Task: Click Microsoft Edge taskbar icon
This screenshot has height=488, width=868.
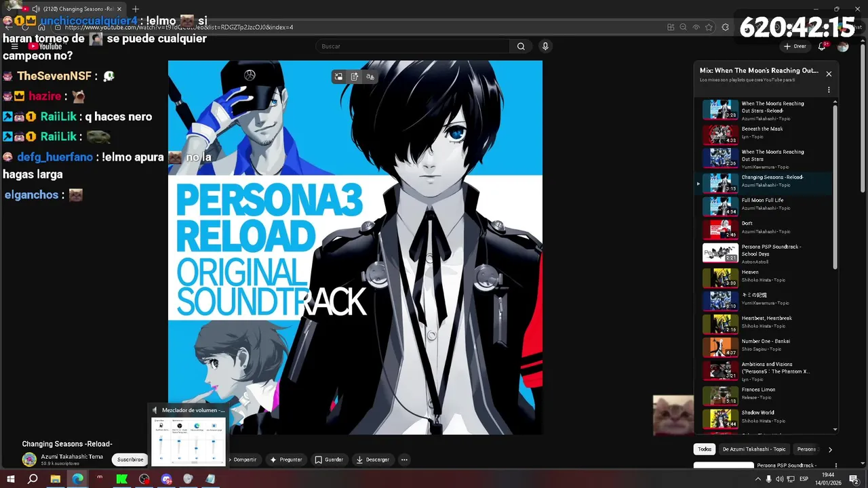Action: click(78, 479)
